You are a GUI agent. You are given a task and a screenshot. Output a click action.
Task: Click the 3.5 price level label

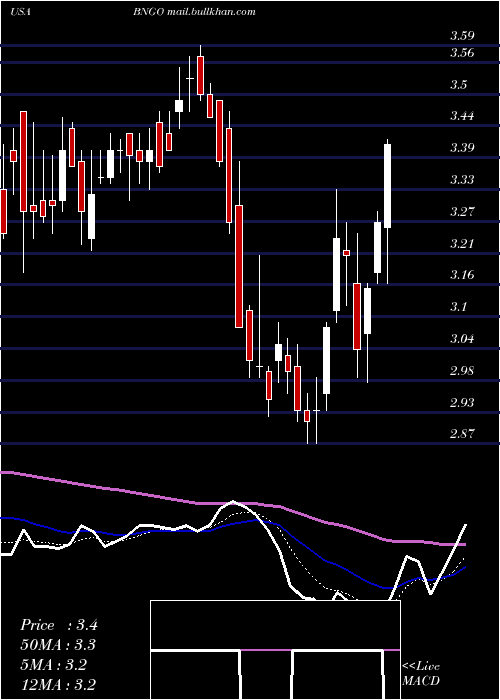point(459,84)
